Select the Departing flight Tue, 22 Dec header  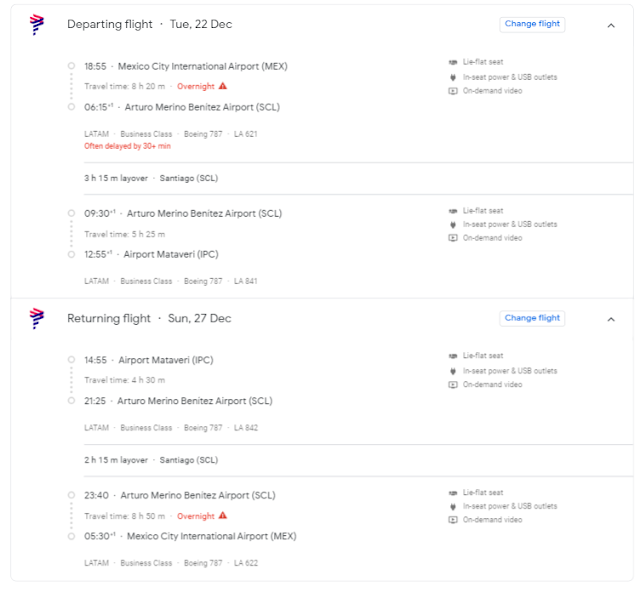(x=149, y=24)
